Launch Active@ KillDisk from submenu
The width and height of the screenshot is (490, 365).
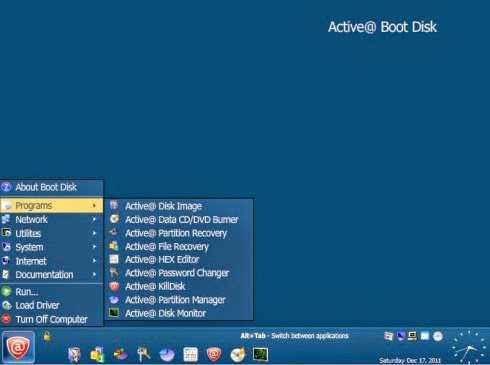pos(179,286)
